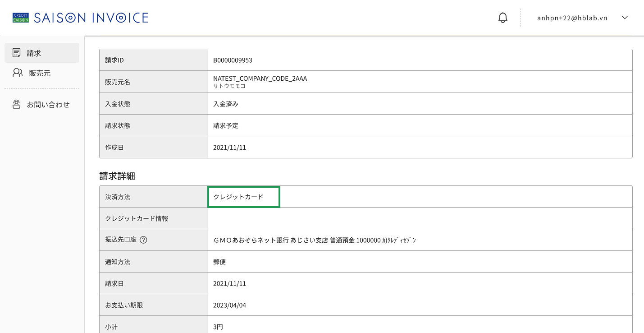Image resolution: width=644 pixels, height=333 pixels.
Task: Click the 決済方法 row label
Action: click(x=118, y=197)
